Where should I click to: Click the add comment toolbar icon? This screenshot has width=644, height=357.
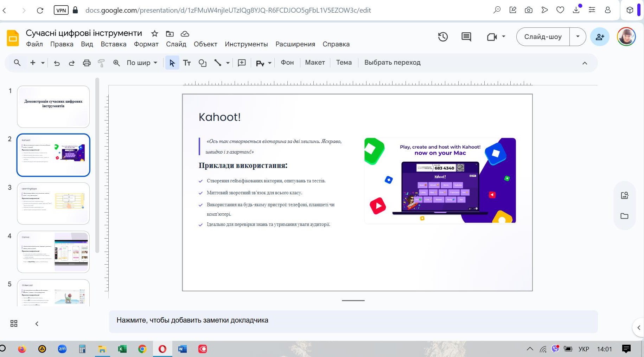[242, 63]
